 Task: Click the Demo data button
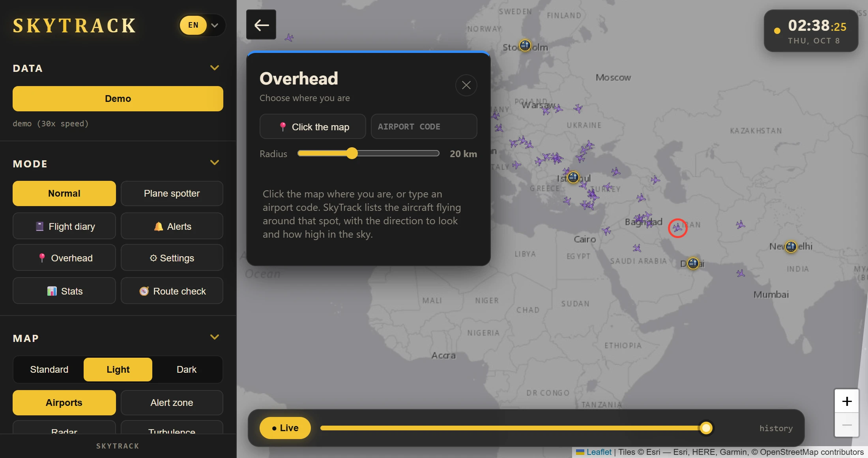click(118, 99)
